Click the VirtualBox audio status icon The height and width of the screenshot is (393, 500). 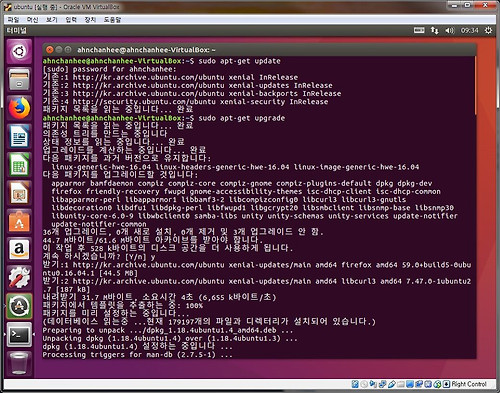(x=373, y=384)
